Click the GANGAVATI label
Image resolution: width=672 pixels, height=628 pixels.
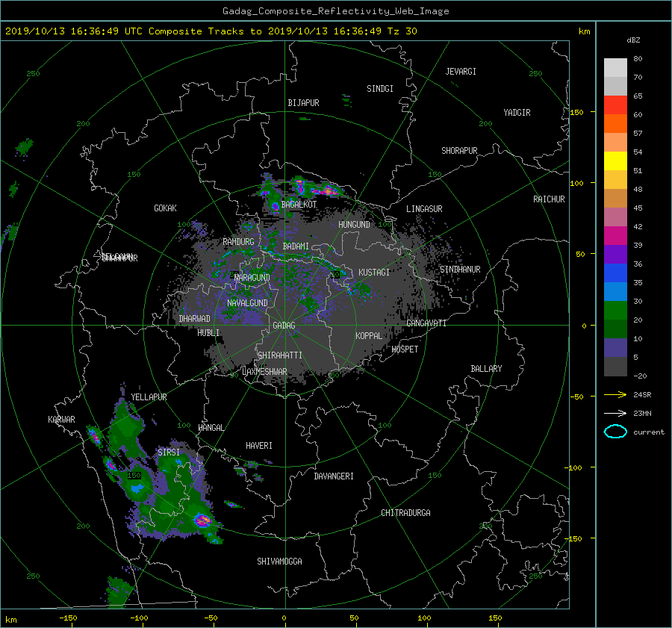coord(426,323)
